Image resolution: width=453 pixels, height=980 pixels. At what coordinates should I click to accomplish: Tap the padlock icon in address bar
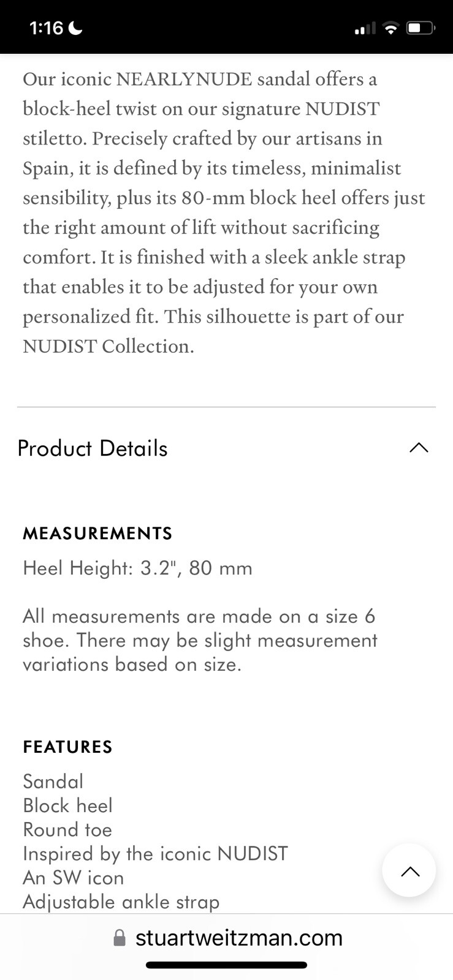120,938
